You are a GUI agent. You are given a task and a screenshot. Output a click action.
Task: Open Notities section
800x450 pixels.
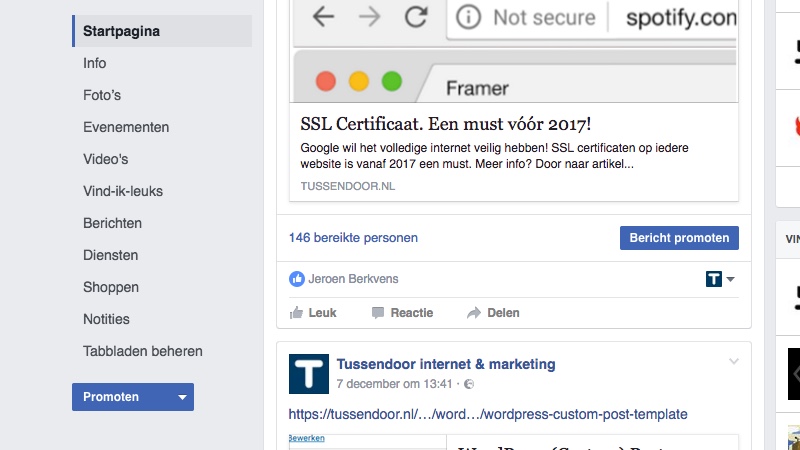point(106,319)
